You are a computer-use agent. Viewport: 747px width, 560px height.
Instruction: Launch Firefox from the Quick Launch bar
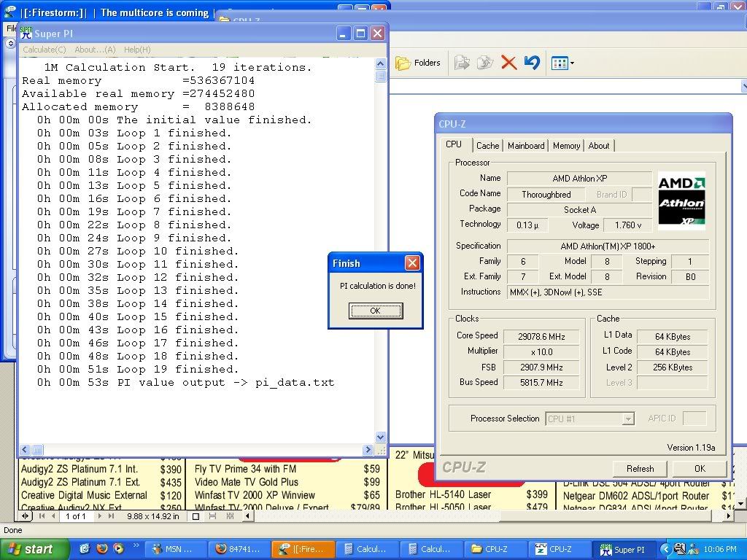tap(103, 549)
